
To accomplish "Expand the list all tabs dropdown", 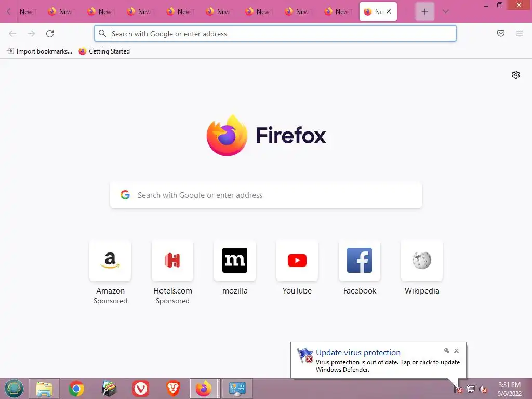I will coord(446,11).
